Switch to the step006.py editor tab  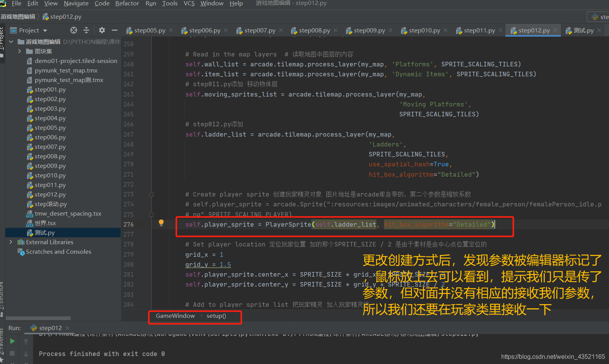(x=201, y=31)
